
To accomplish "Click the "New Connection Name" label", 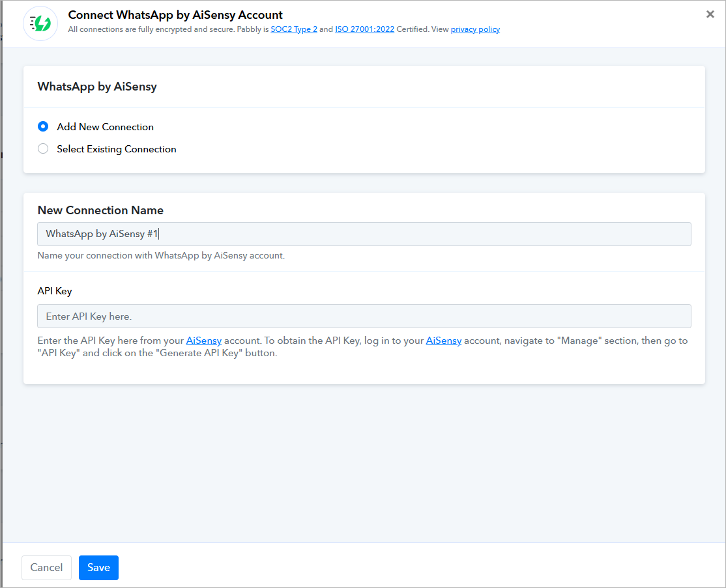I will [100, 210].
